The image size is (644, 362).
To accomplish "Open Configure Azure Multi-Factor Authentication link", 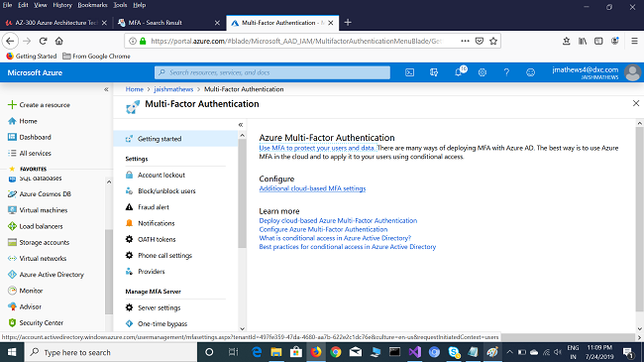I will (323, 229).
